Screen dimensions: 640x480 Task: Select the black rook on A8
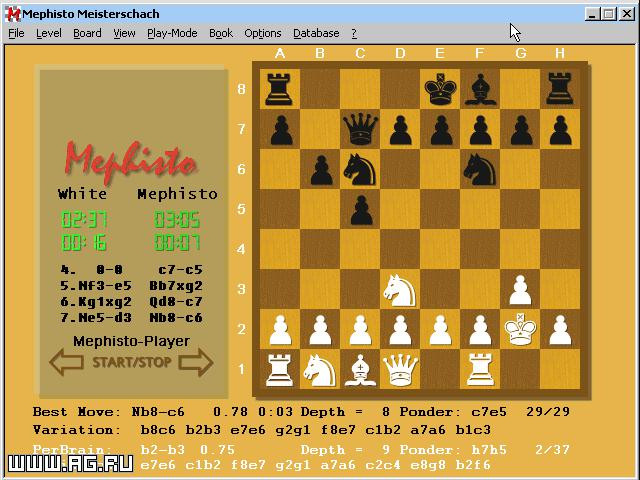tap(279, 89)
